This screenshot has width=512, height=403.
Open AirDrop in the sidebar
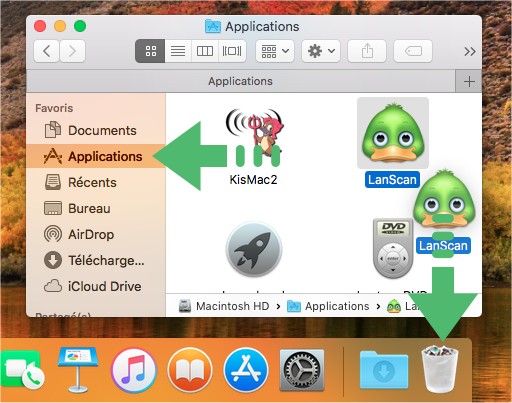tap(96, 234)
